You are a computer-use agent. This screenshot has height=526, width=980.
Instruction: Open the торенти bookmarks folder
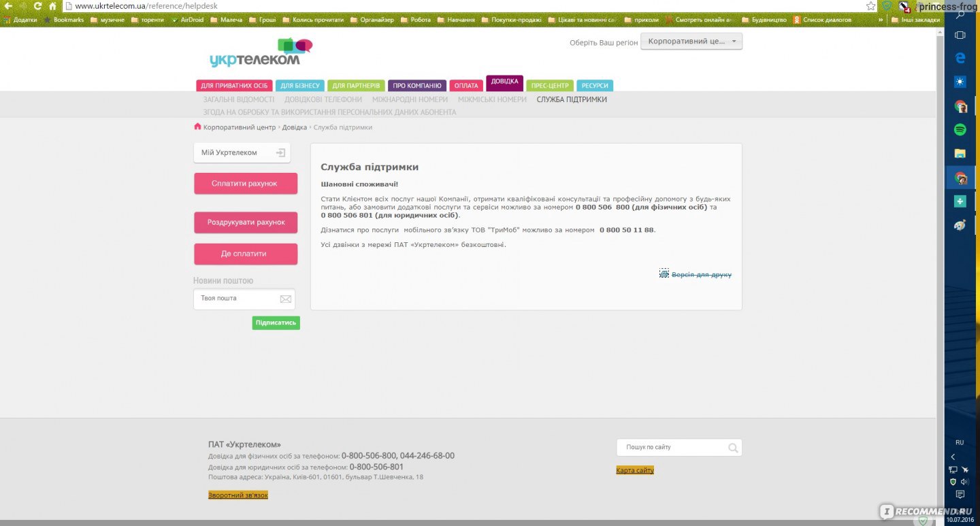[148, 20]
